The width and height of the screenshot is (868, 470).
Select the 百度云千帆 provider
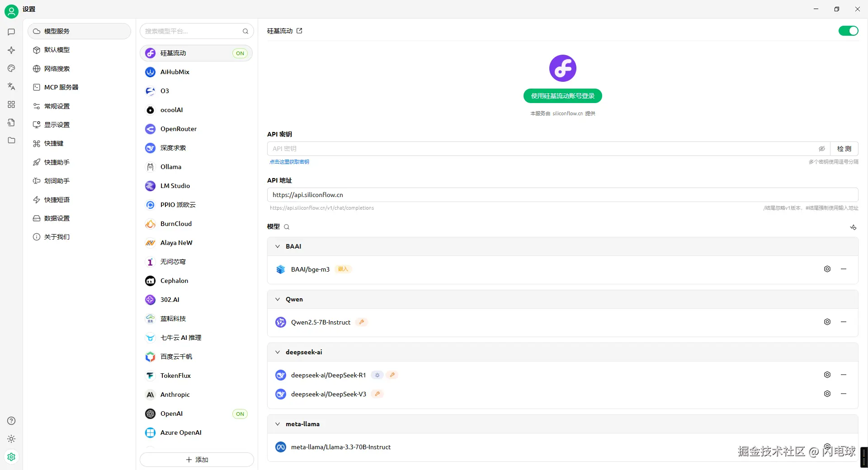[196, 357]
